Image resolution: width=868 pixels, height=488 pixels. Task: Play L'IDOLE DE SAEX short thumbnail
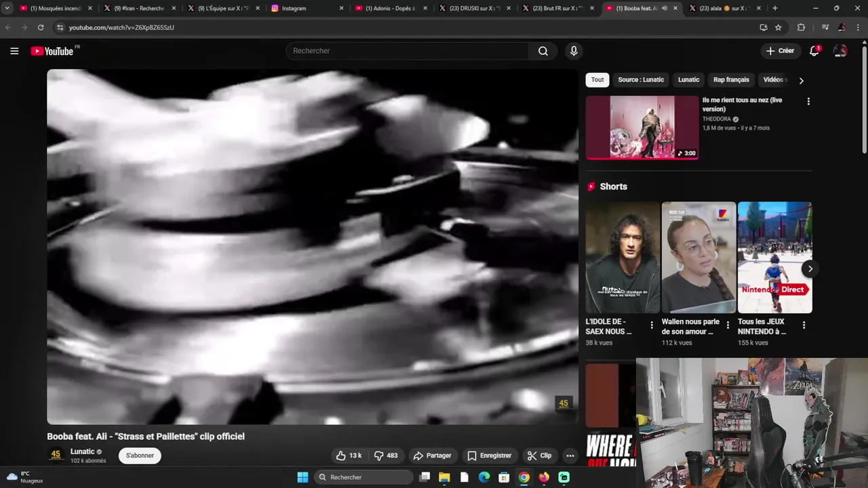(x=623, y=257)
